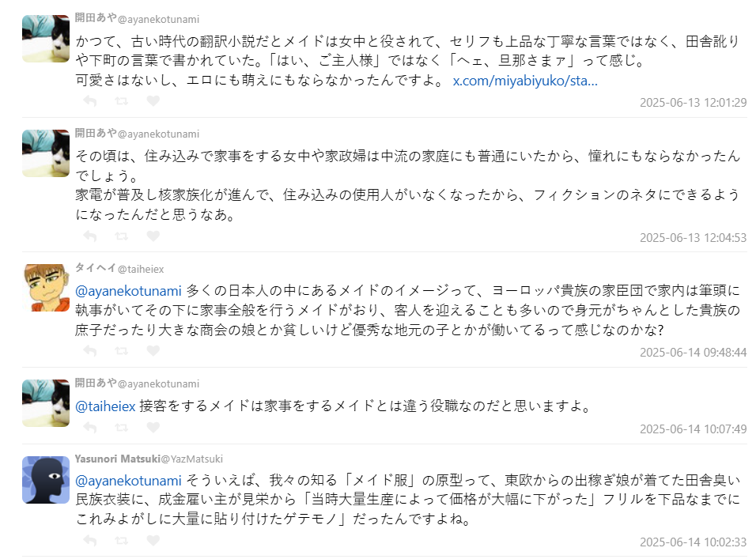Open @ayanekotunami mention in タイヘイ's tweet
Image resolution: width=756 pixels, height=559 pixels.
[x=128, y=291]
